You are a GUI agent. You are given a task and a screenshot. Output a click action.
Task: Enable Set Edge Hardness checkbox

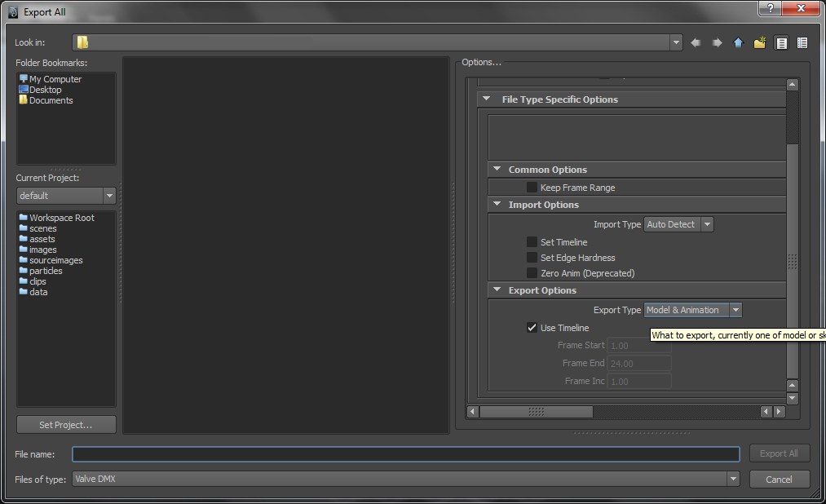532,257
